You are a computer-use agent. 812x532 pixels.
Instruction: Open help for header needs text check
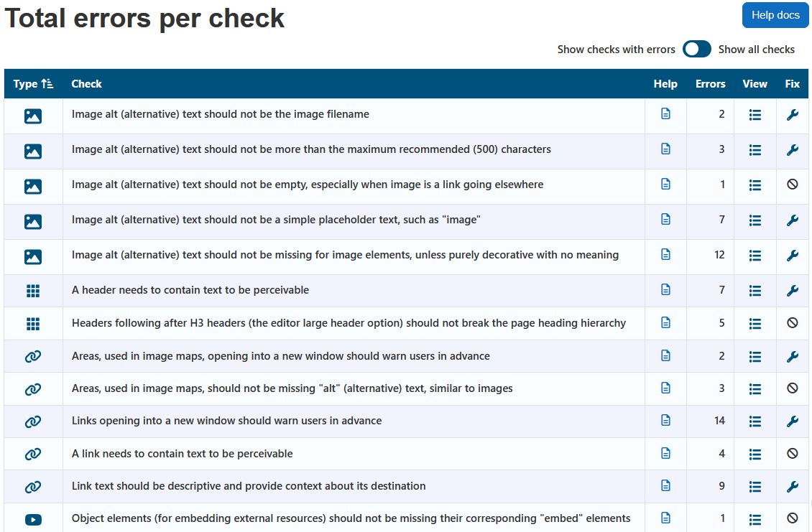pyautogui.click(x=666, y=290)
